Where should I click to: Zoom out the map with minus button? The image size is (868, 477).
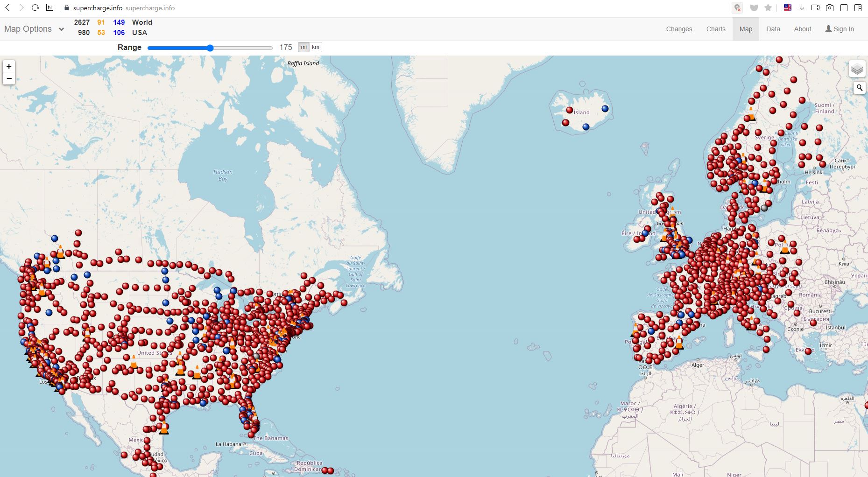(x=9, y=78)
